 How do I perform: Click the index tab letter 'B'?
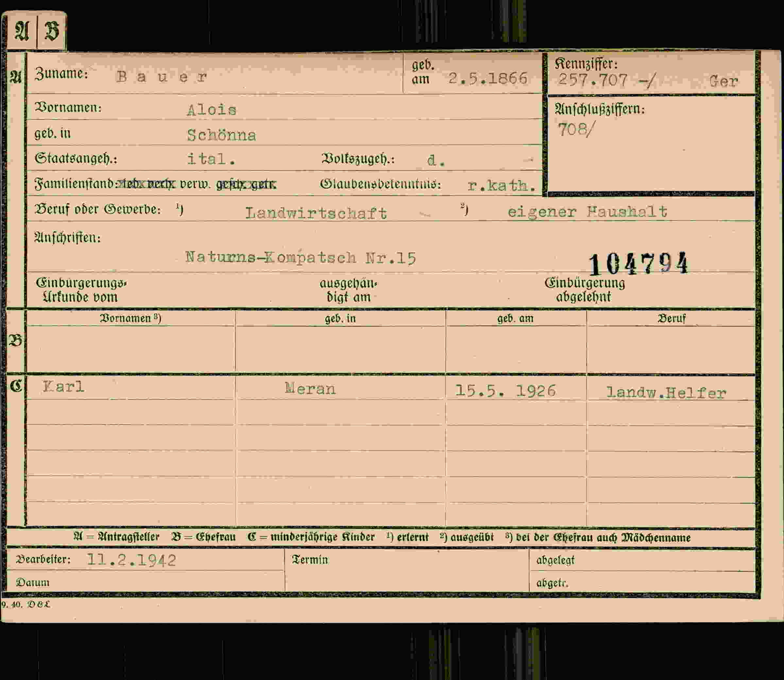(x=52, y=31)
